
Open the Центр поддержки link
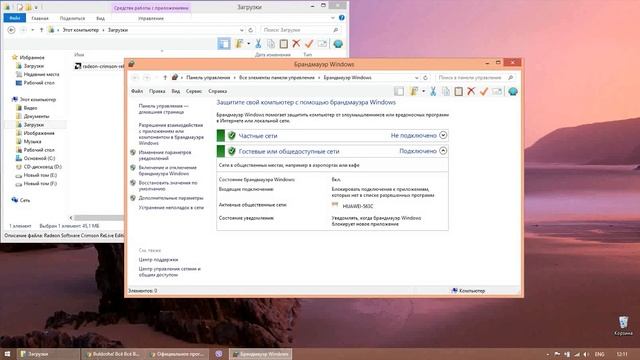pos(158,260)
